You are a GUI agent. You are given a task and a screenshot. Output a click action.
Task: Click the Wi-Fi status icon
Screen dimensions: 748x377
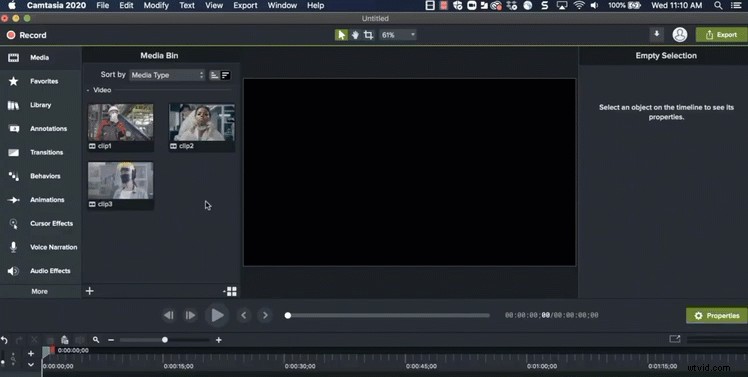(579, 5)
